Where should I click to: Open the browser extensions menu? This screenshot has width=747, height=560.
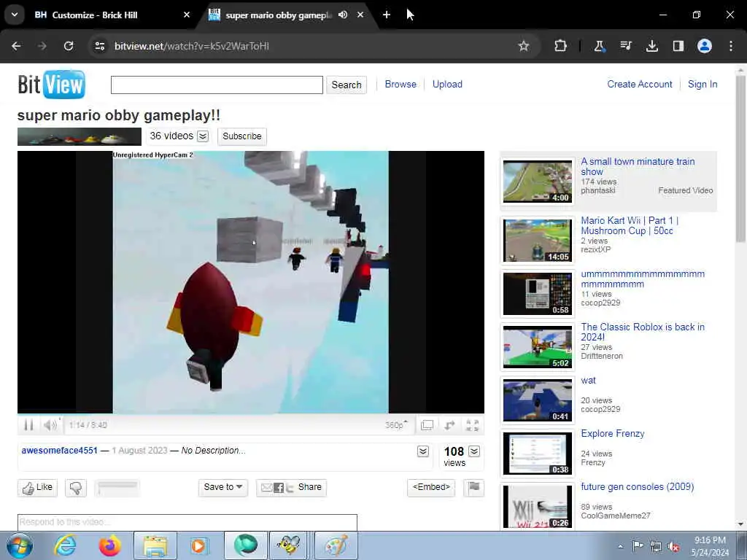[x=561, y=46]
